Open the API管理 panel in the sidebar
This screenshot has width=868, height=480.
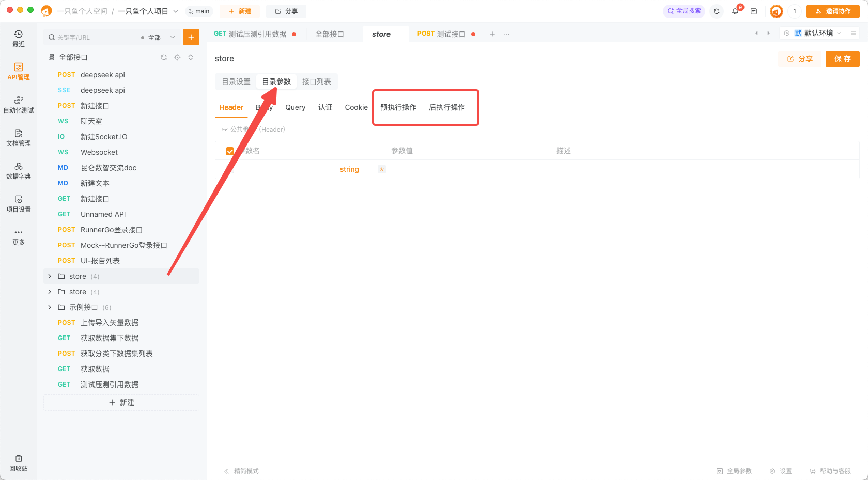[x=19, y=71]
